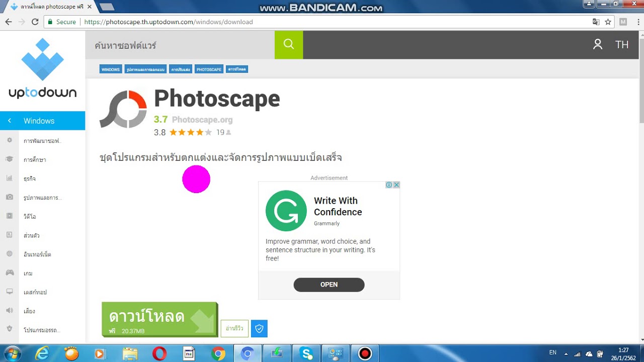The width and height of the screenshot is (644, 362).
Task: Launch Internet Explorer from taskbar
Action: click(x=43, y=353)
